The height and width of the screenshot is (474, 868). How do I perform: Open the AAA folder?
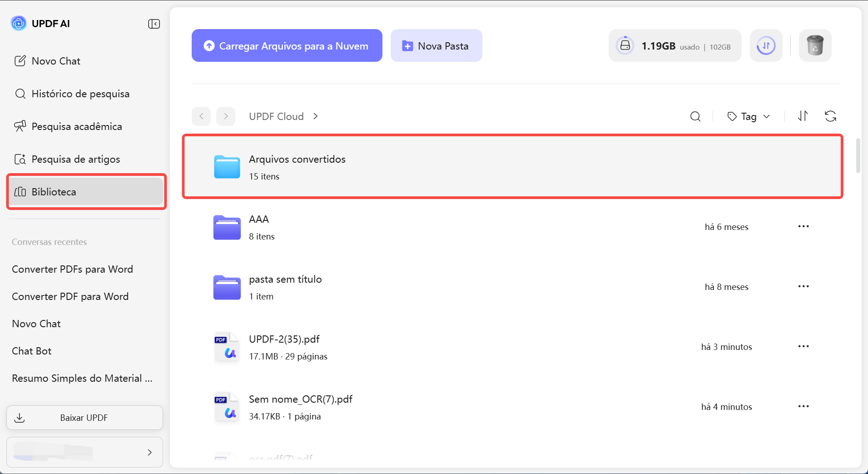click(x=513, y=227)
